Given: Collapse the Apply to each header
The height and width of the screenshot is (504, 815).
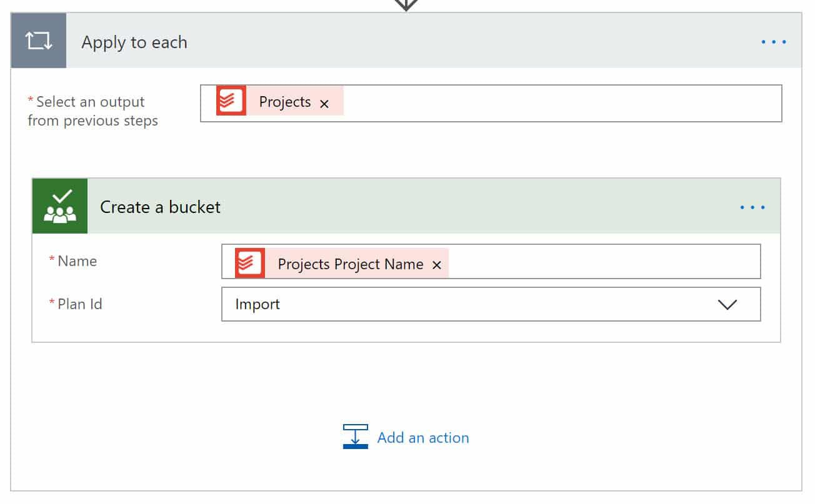Looking at the screenshot, I should pyautogui.click(x=406, y=42).
